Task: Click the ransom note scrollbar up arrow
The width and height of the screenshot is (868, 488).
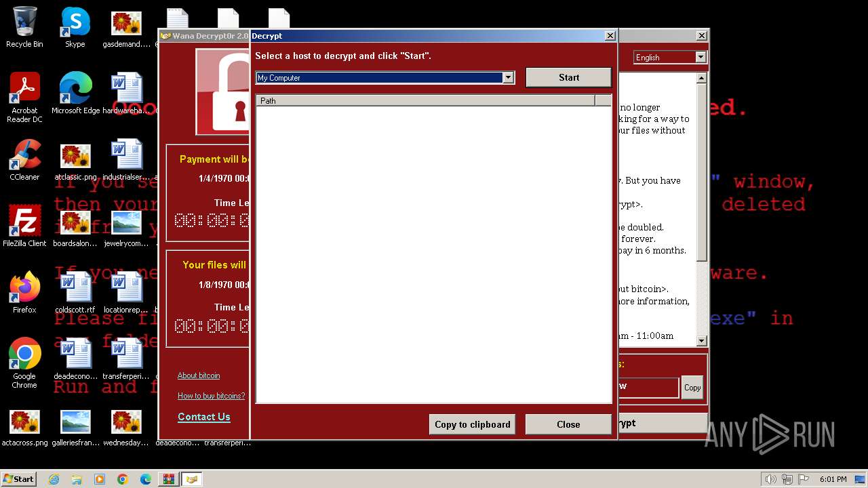Action: [x=702, y=79]
